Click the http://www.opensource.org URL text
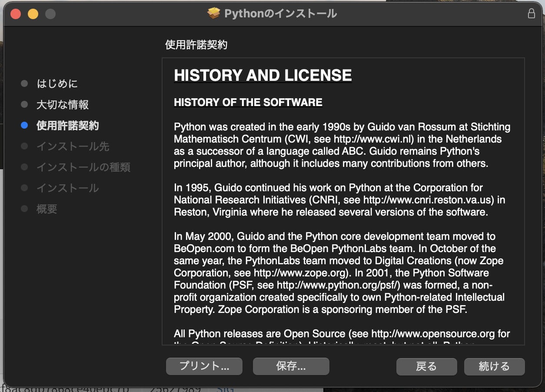This screenshot has width=545, height=392. pyautogui.click(x=433, y=334)
